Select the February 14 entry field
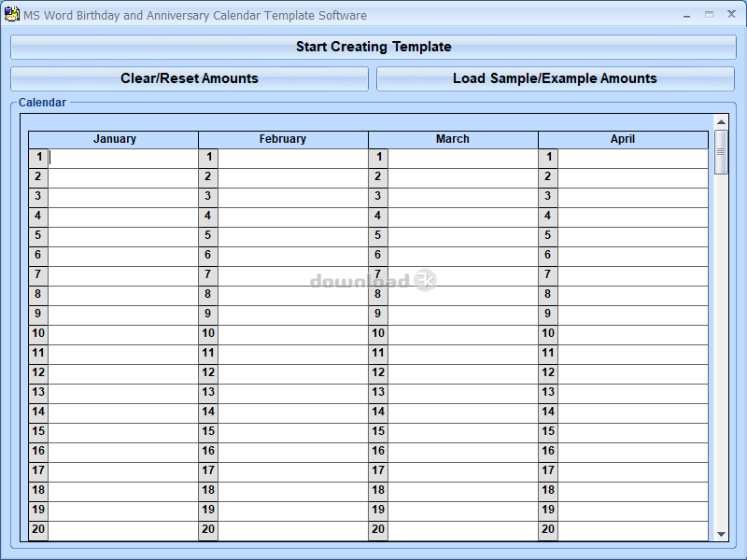This screenshot has width=747, height=560. [293, 413]
